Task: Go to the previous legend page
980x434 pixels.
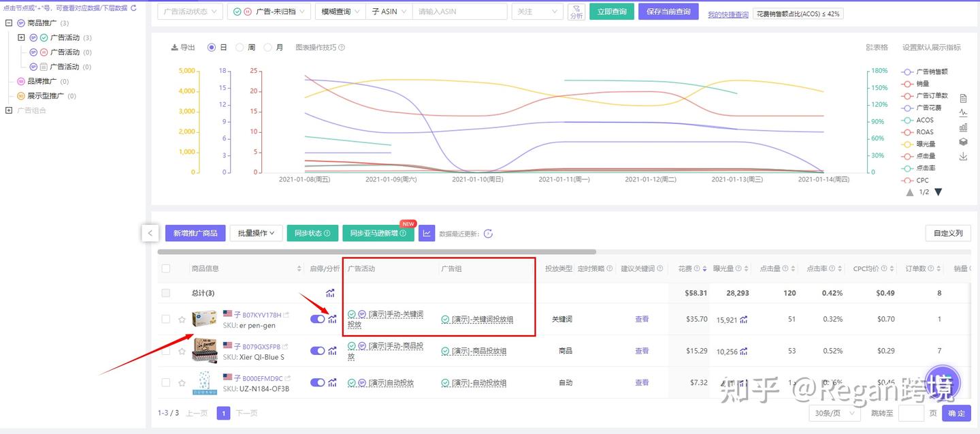Action: coord(909,192)
